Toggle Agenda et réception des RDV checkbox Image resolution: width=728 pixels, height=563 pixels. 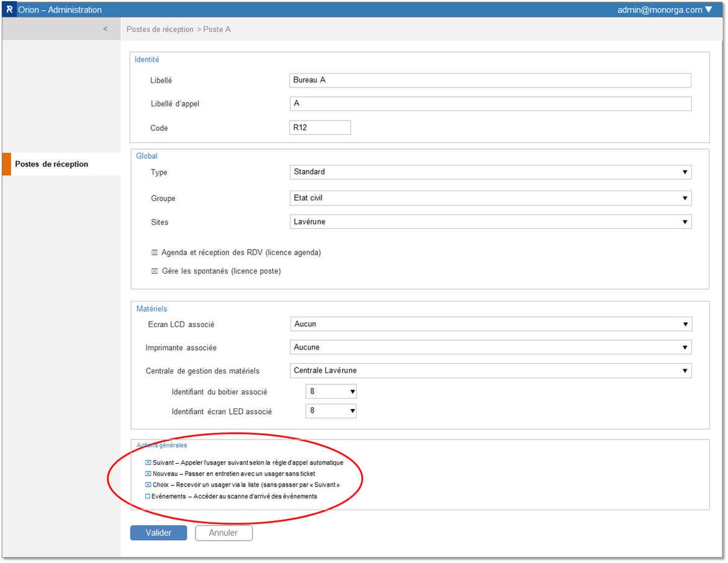[x=155, y=253]
